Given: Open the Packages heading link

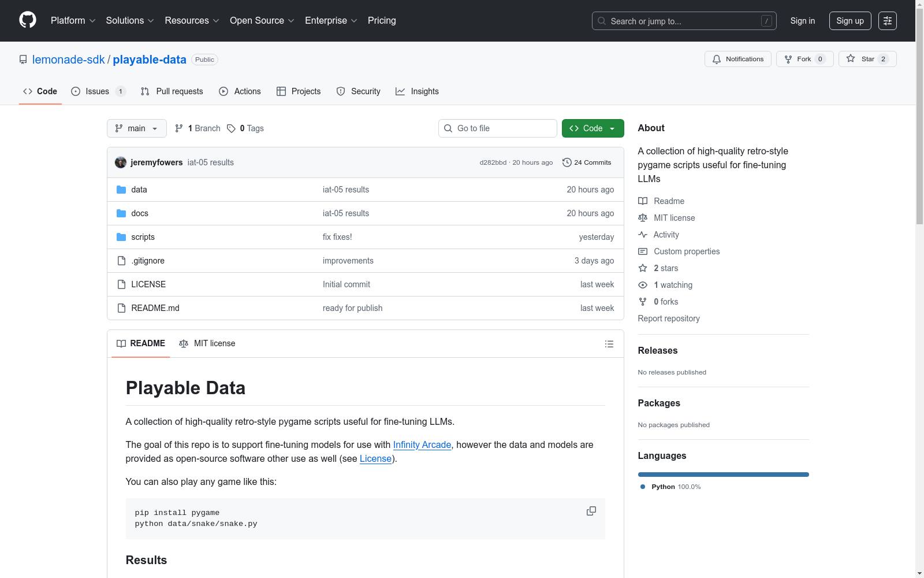Looking at the screenshot, I should click(x=659, y=403).
